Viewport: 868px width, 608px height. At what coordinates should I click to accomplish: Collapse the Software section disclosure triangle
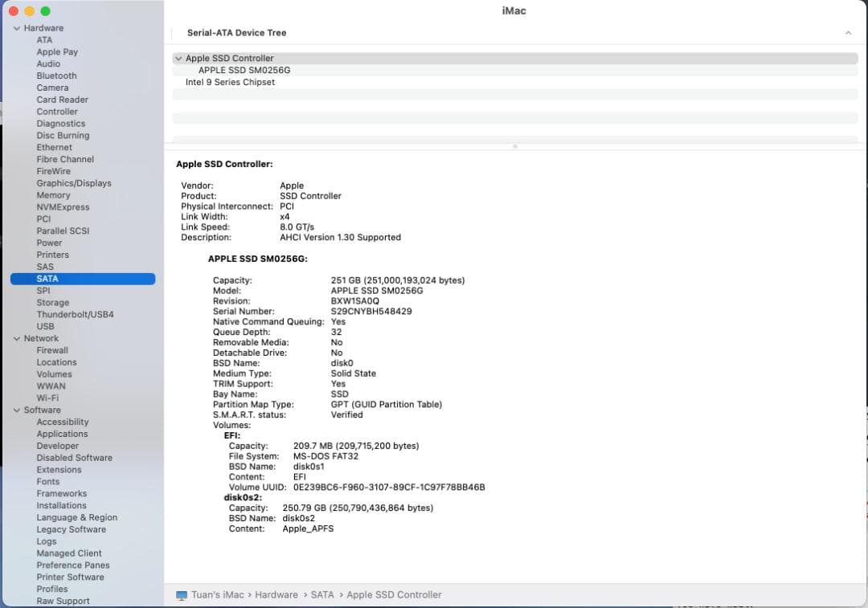[x=17, y=410]
